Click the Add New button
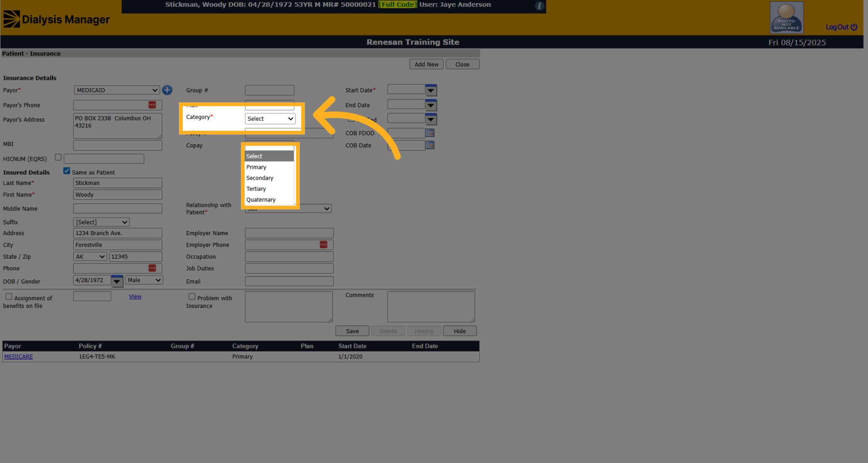The height and width of the screenshot is (463, 868). click(426, 64)
